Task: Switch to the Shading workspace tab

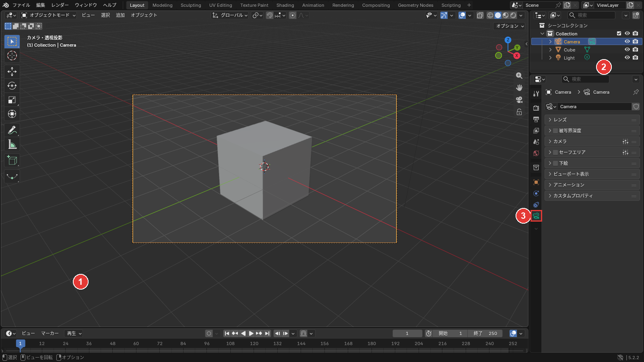Action: (x=285, y=5)
